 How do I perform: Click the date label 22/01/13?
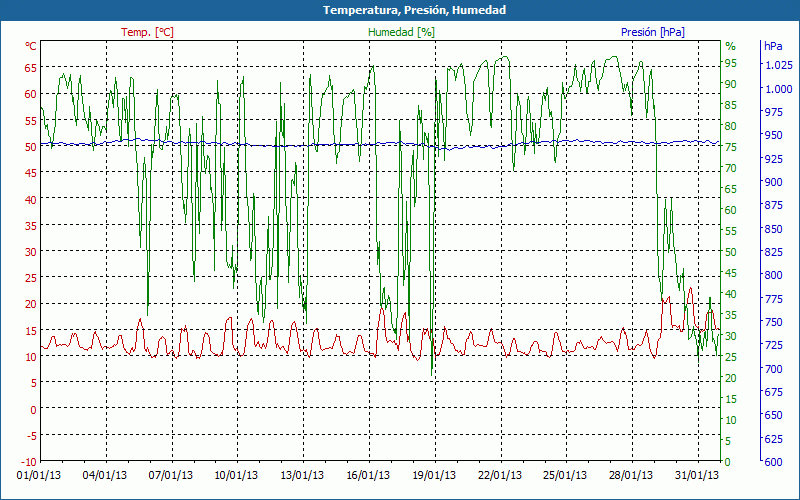tap(499, 475)
